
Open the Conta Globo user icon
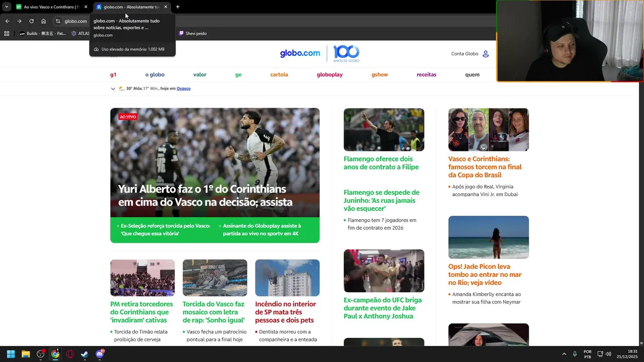click(x=486, y=54)
